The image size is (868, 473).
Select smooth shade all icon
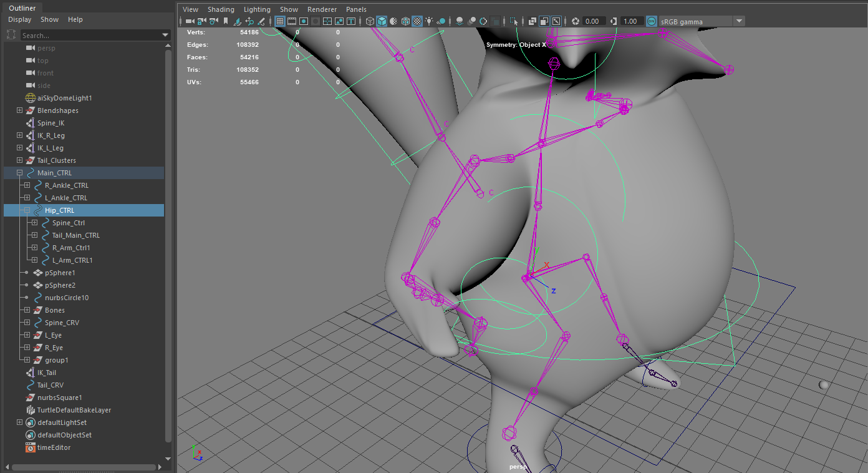click(382, 21)
